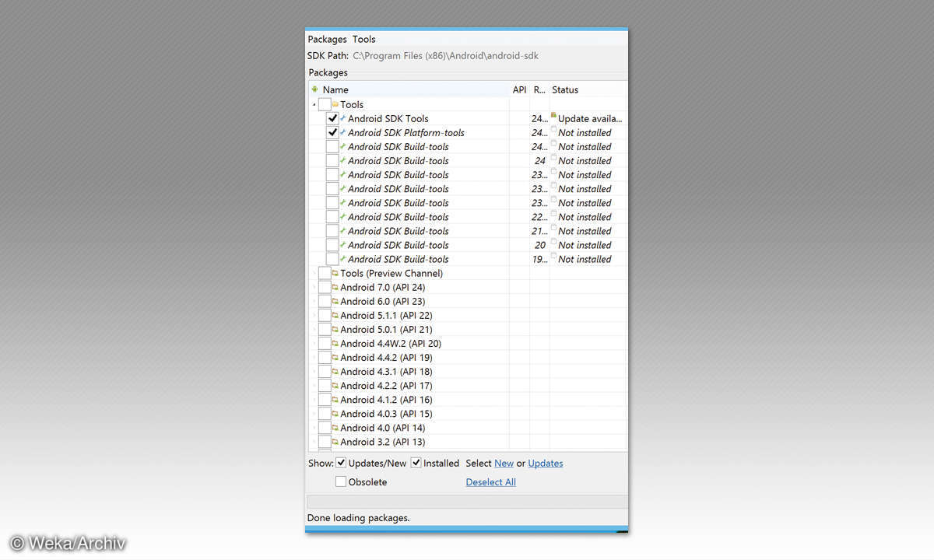Check the Tools folder checkbox in tree
The height and width of the screenshot is (560, 934).
(x=325, y=104)
